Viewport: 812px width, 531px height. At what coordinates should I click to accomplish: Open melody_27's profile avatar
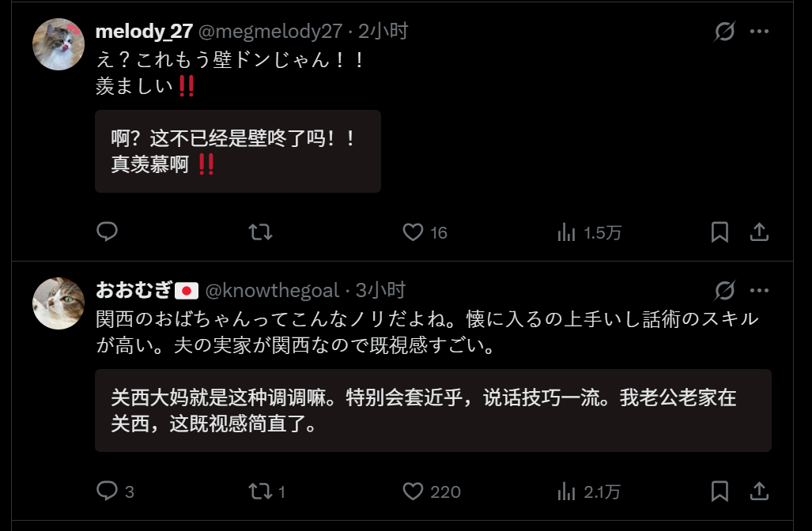point(59,44)
